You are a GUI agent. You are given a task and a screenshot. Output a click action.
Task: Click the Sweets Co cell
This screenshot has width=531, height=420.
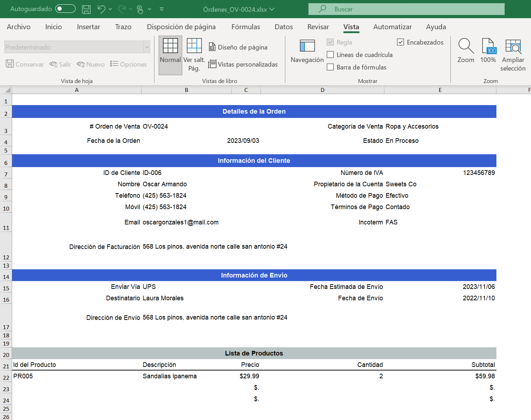(440, 184)
